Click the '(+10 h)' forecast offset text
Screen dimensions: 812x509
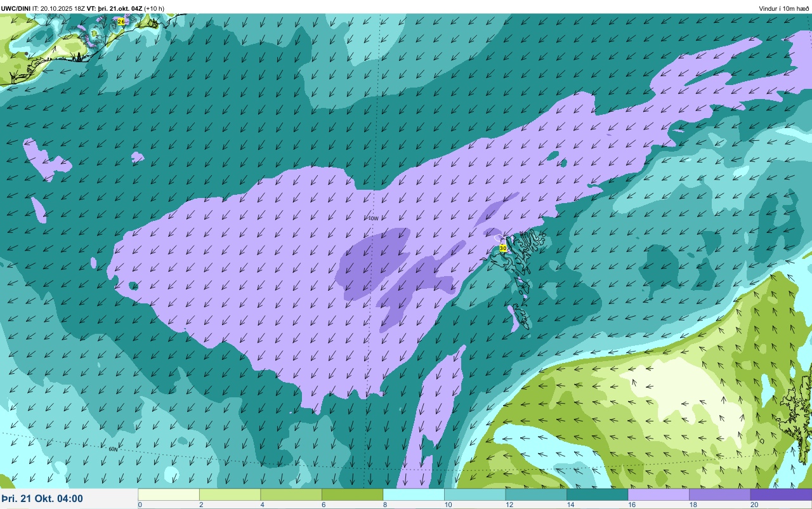[154, 8]
